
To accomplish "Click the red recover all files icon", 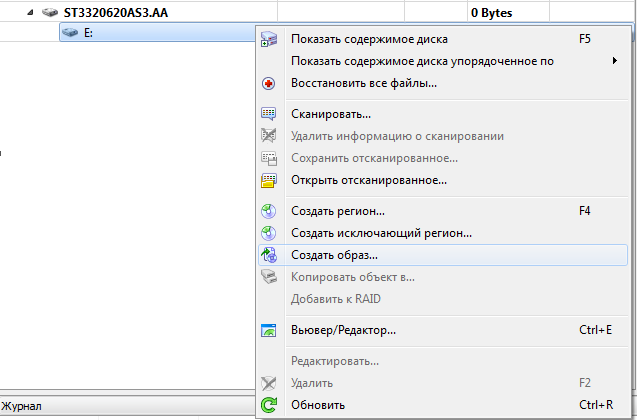I will pos(268,83).
